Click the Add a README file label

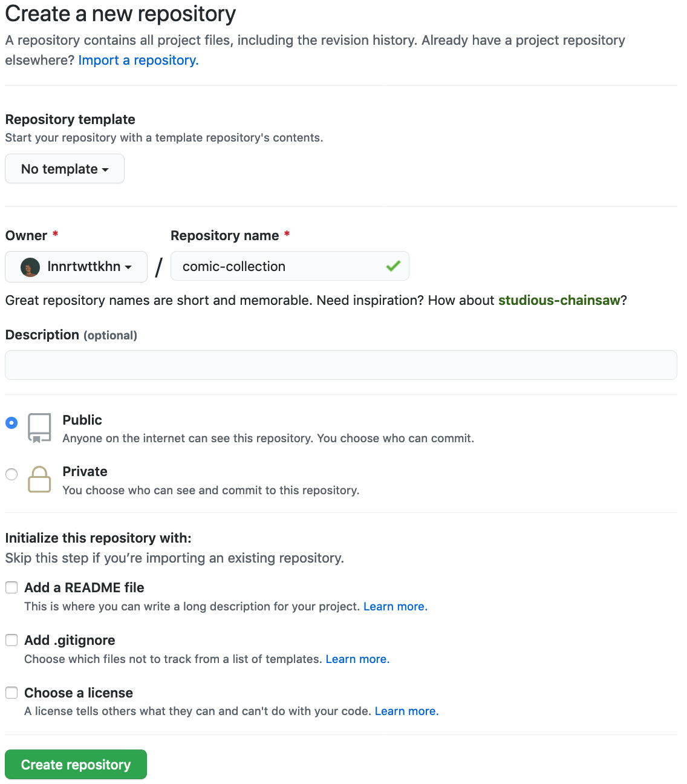84,587
